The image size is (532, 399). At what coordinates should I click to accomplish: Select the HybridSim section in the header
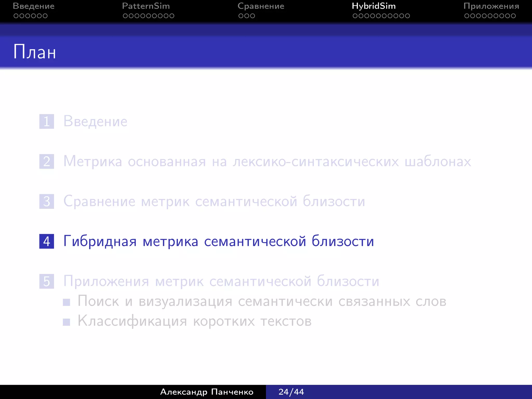pos(374,6)
